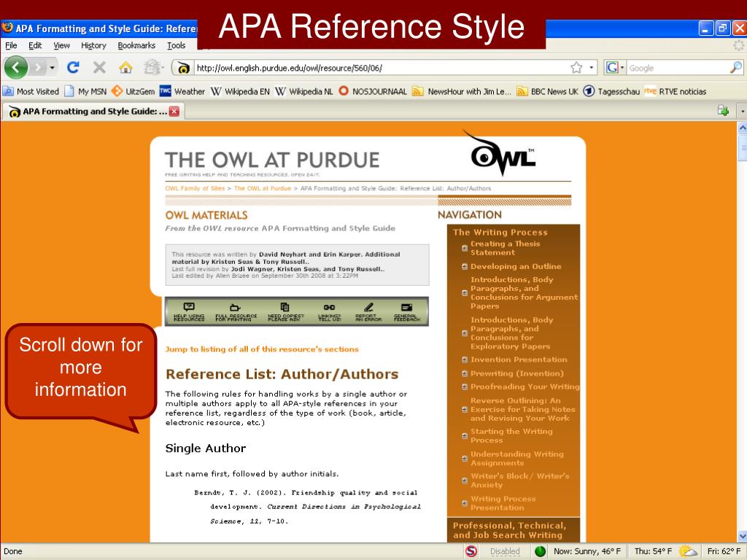Image resolution: width=747 pixels, height=560 pixels.
Task: Open Creating a Thesis Statement navigation link
Action: tap(505, 248)
